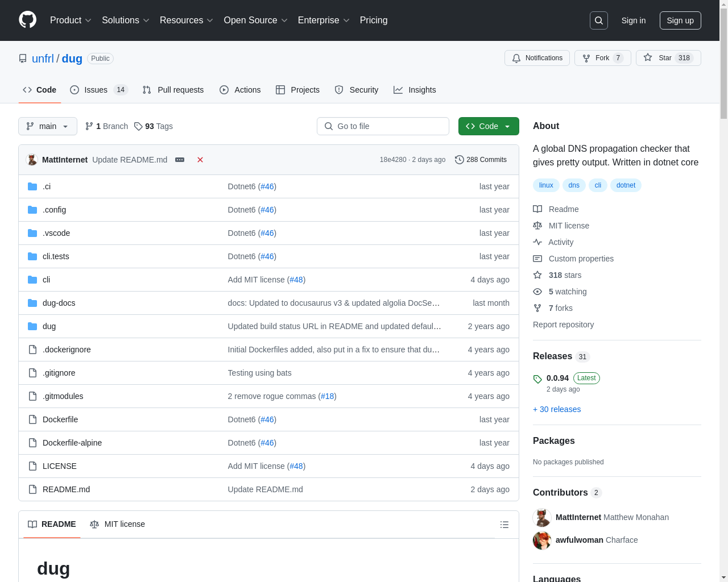Open the 288 Commits history

click(481, 160)
